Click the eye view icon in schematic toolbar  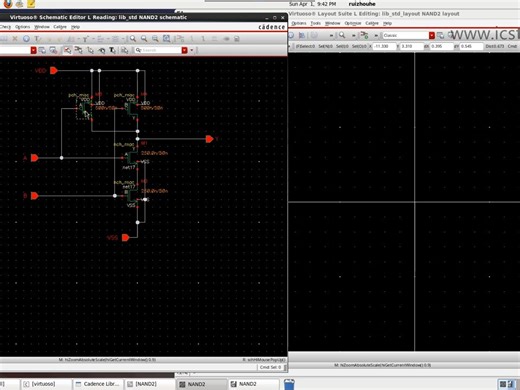[x=226, y=39]
